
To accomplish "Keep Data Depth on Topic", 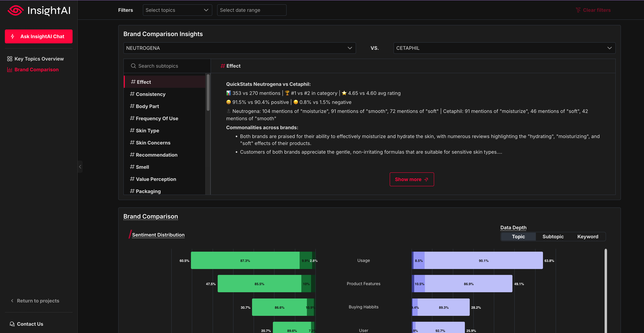I will pyautogui.click(x=518, y=236).
